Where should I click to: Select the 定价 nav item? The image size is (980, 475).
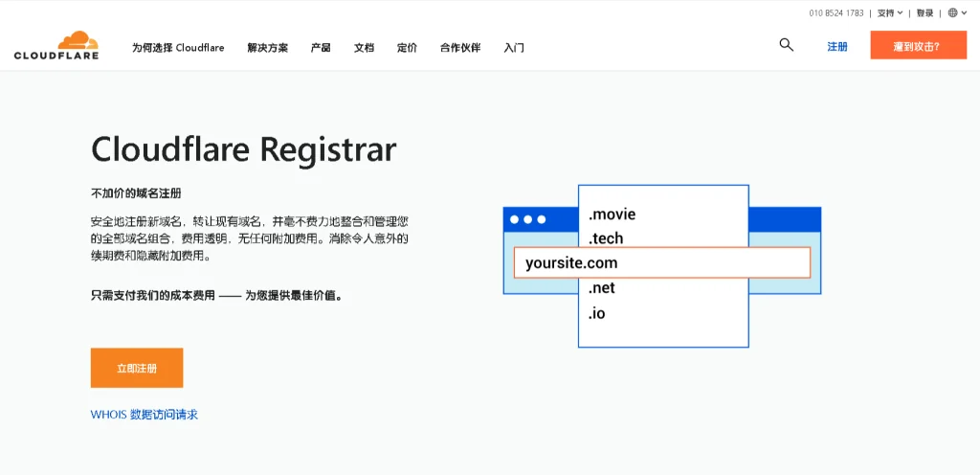[407, 47]
